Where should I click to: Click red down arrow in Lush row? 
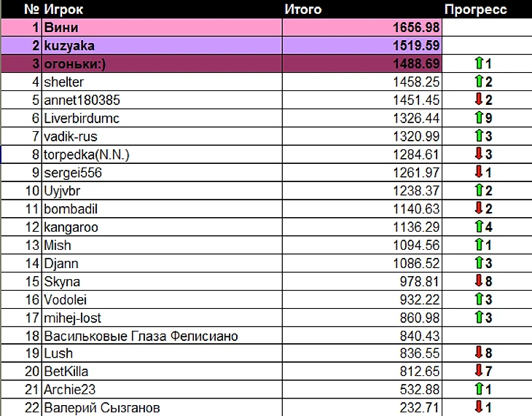click(x=479, y=353)
